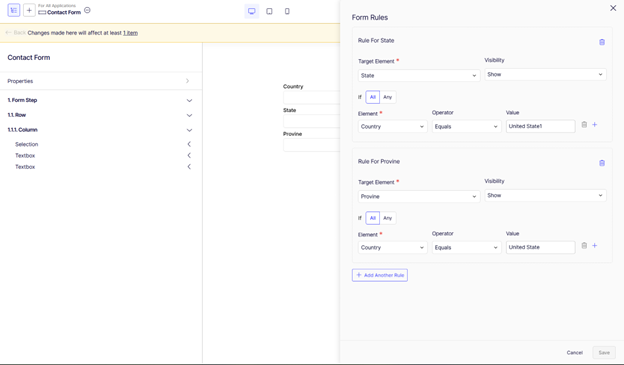
Task: Collapse the 1.1. Row node
Action: (x=189, y=115)
